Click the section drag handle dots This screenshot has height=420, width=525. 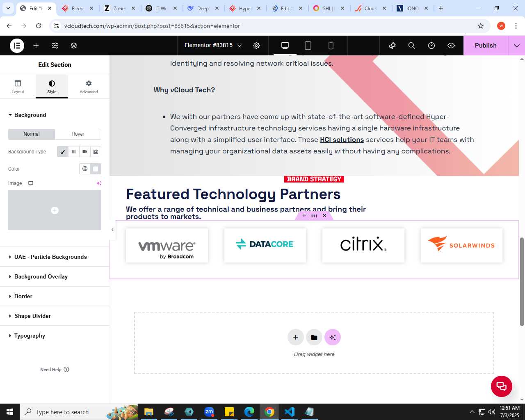pyautogui.click(x=314, y=215)
